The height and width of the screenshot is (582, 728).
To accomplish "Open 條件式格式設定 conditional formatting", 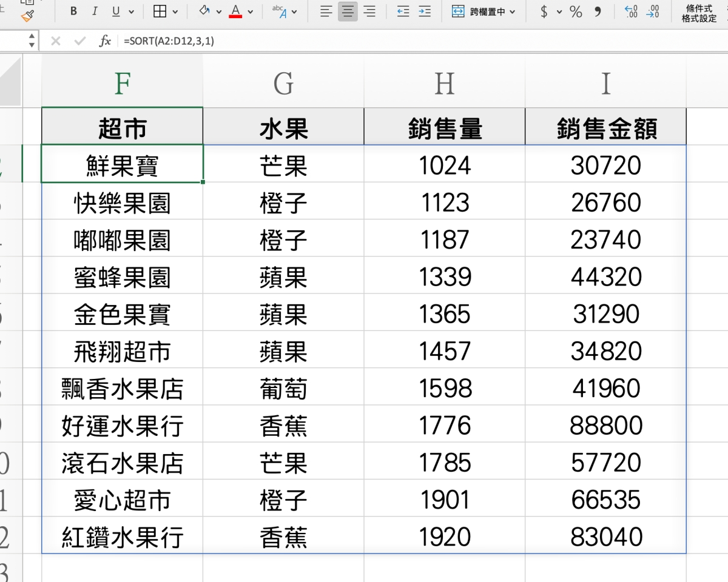I will coord(699,13).
